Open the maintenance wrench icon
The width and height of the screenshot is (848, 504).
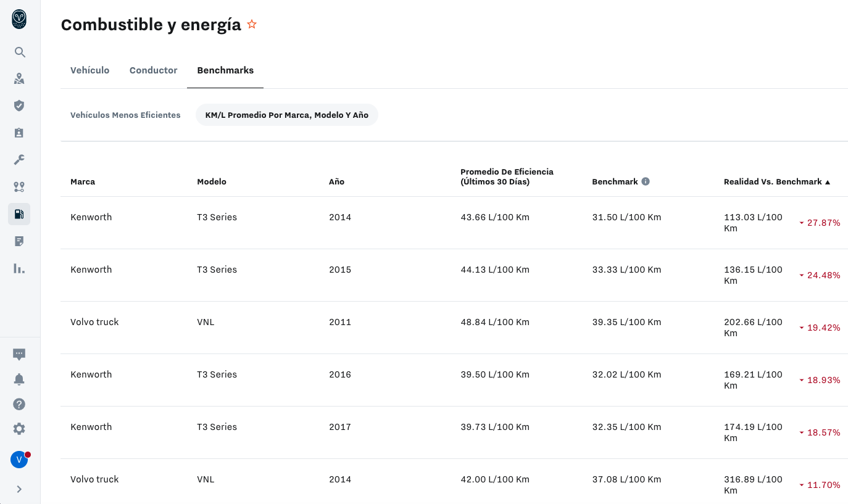click(x=19, y=160)
